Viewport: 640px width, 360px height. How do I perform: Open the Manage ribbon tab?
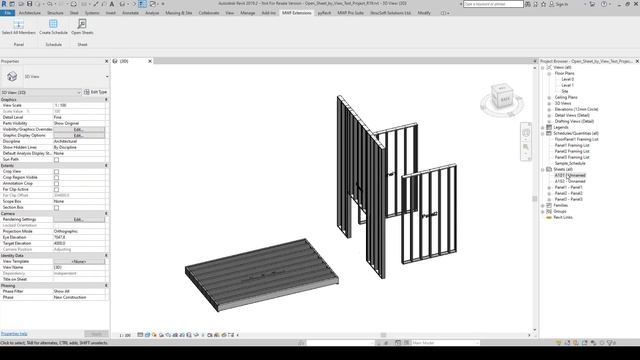click(247, 13)
